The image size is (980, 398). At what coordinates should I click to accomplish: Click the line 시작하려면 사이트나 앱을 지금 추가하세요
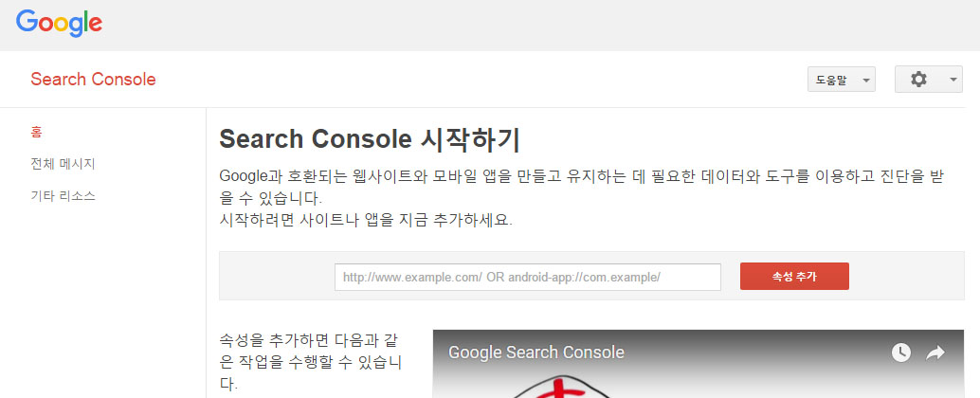pos(365,221)
